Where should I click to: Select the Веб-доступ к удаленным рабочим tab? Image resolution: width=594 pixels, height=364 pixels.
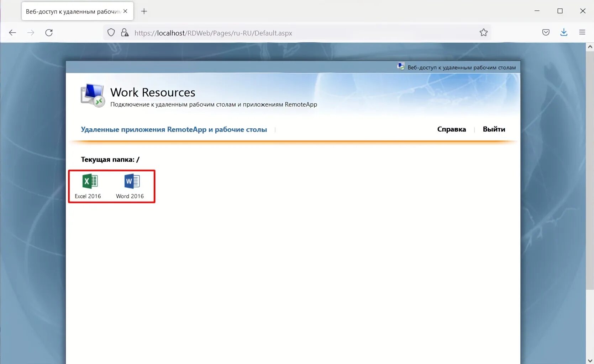coord(77,11)
